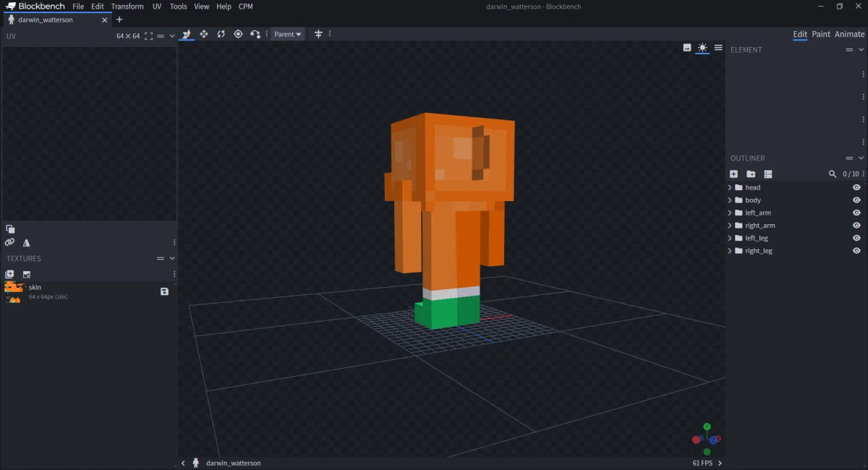Hide the left_leg group

pos(856,238)
